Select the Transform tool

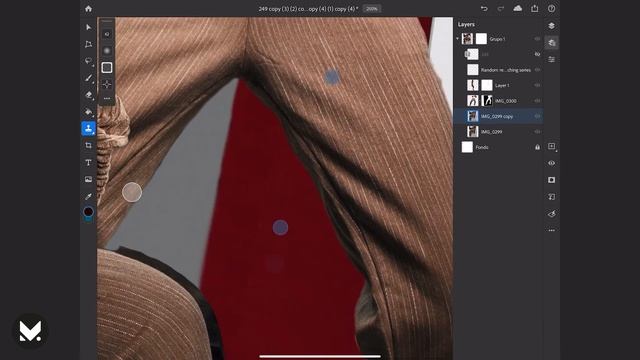(89, 44)
